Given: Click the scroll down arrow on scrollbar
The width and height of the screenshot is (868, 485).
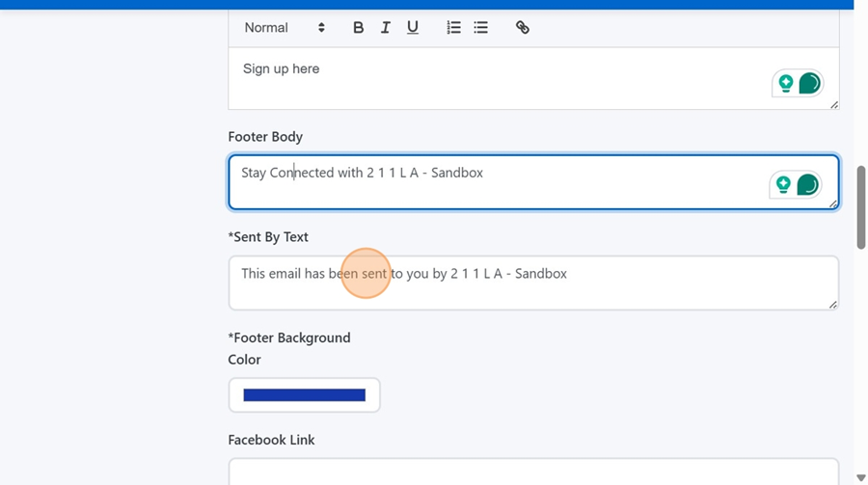Looking at the screenshot, I should [x=860, y=477].
